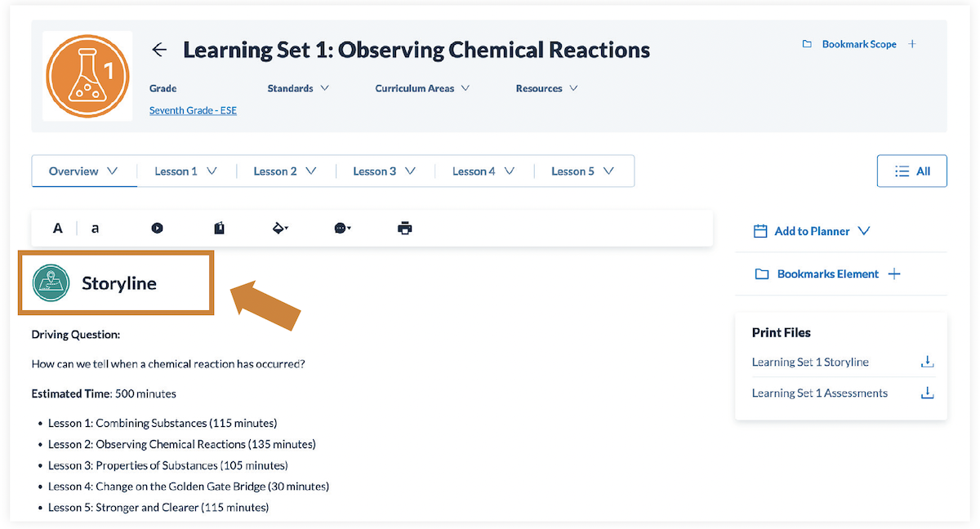980x529 pixels.
Task: Expand the Curriculum Areas dropdown
Action: pos(422,88)
